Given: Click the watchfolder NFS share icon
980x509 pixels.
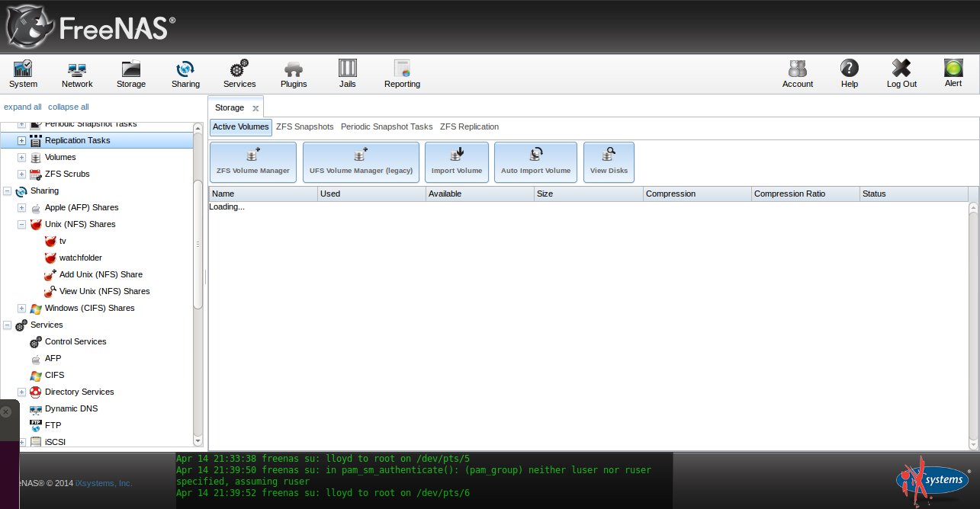Looking at the screenshot, I should (x=50, y=258).
